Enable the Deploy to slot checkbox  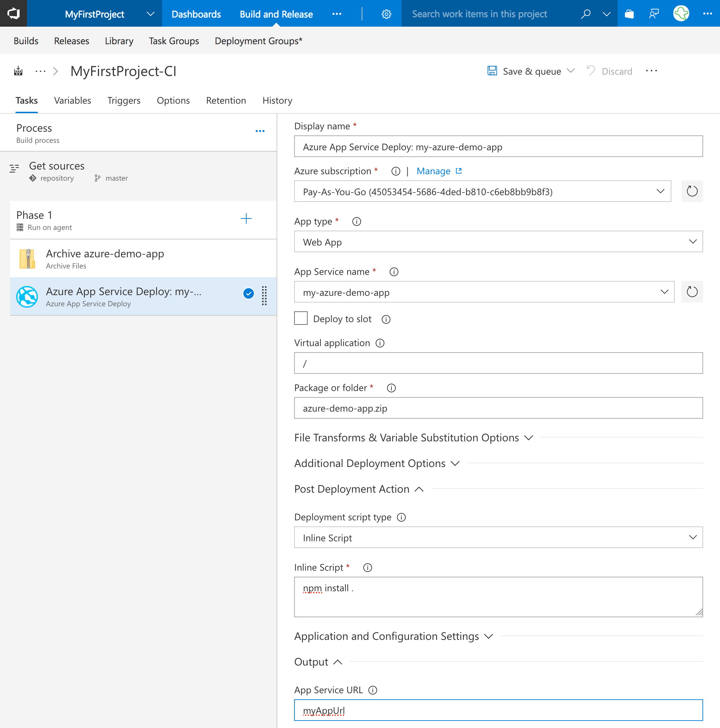click(301, 318)
